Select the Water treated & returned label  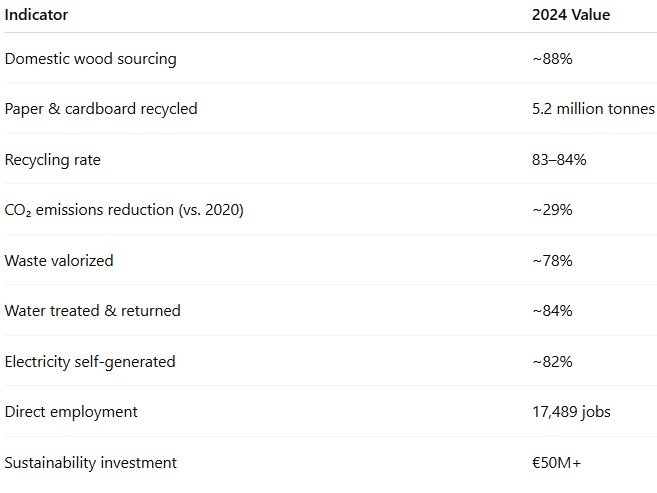[93, 311]
